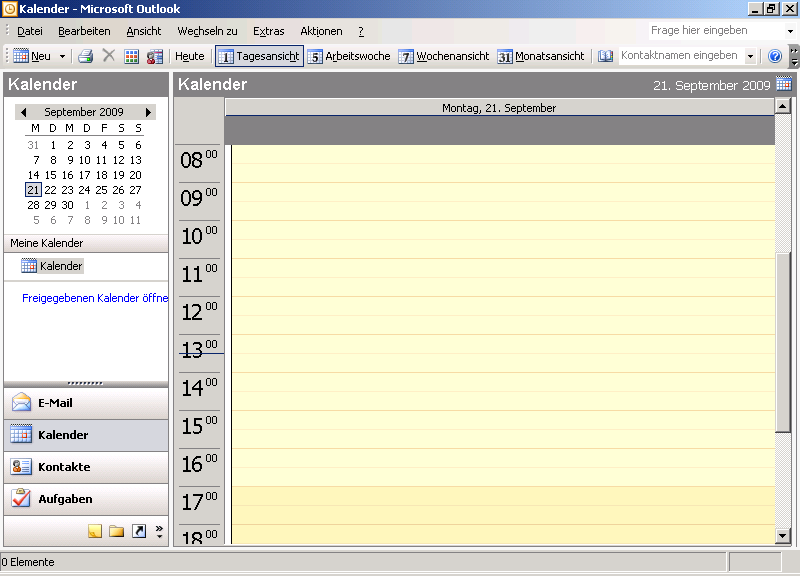Switch to Monatsansicht view
This screenshot has height=576, width=800.
point(541,57)
